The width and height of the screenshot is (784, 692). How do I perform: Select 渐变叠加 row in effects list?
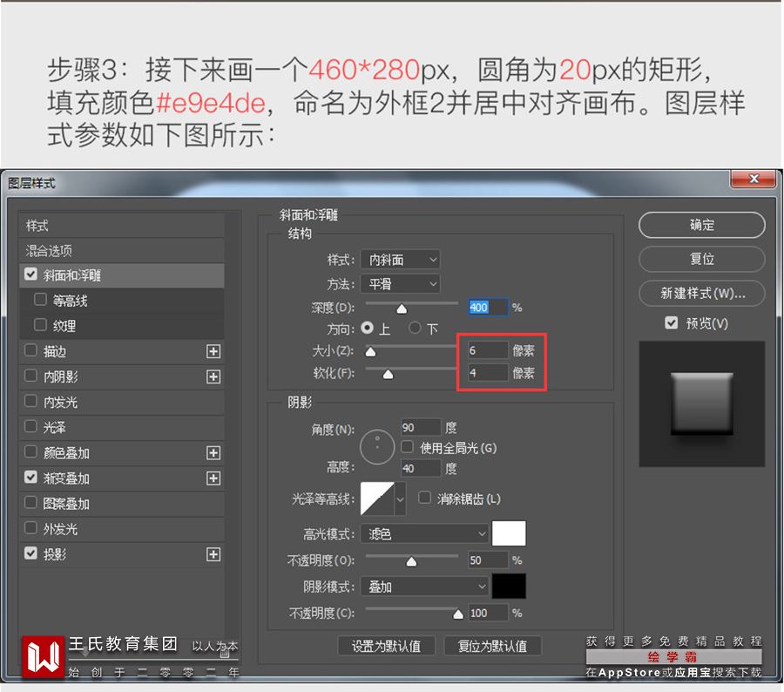pyautogui.click(x=121, y=478)
